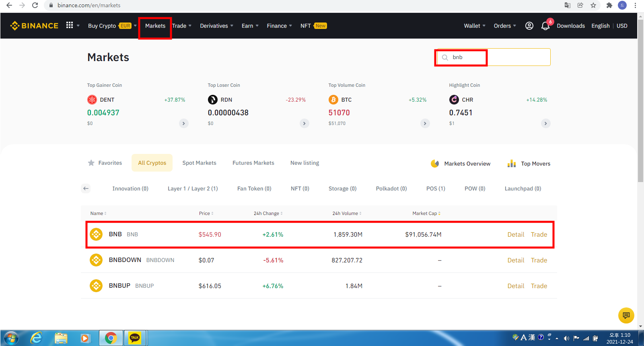Click the BNBDOWN row coin icon

point(96,260)
